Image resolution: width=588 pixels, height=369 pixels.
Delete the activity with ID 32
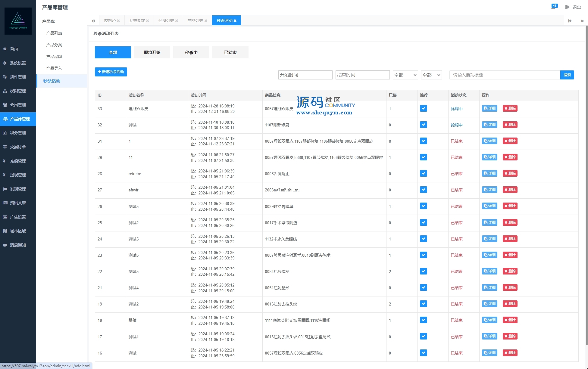coord(510,125)
